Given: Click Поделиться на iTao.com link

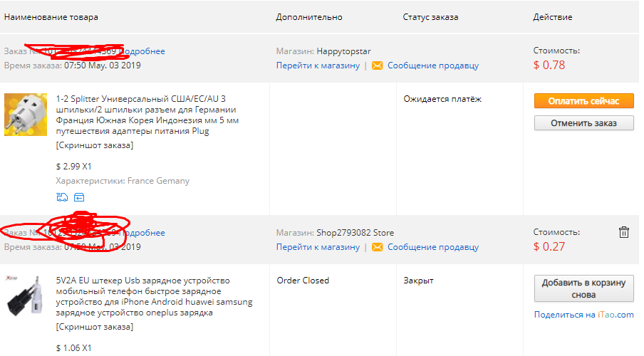Looking at the screenshot, I should (x=583, y=315).
